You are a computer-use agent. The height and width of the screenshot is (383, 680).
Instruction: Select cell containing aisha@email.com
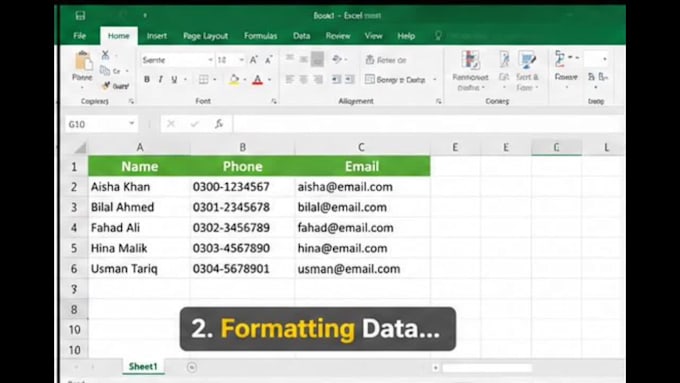pos(363,187)
